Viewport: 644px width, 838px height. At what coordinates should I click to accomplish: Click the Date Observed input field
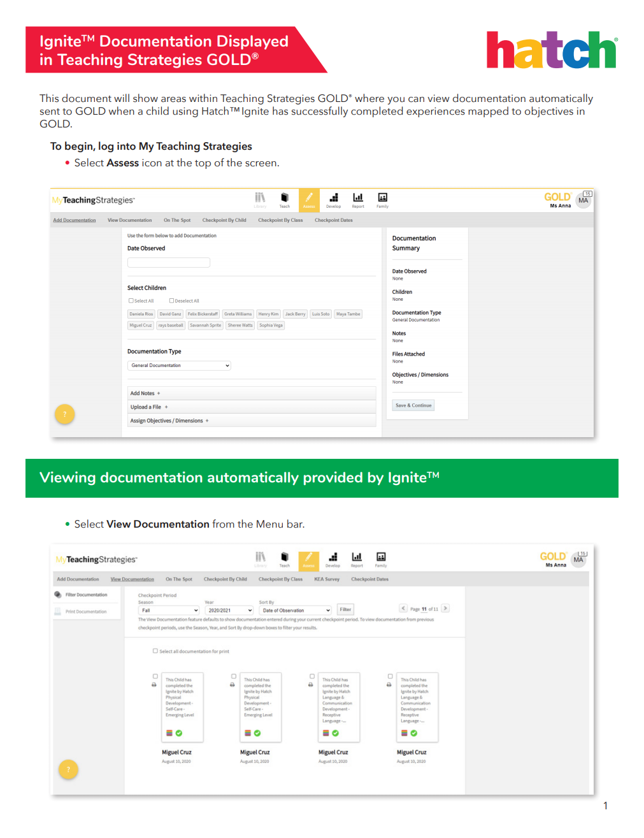pos(169,263)
